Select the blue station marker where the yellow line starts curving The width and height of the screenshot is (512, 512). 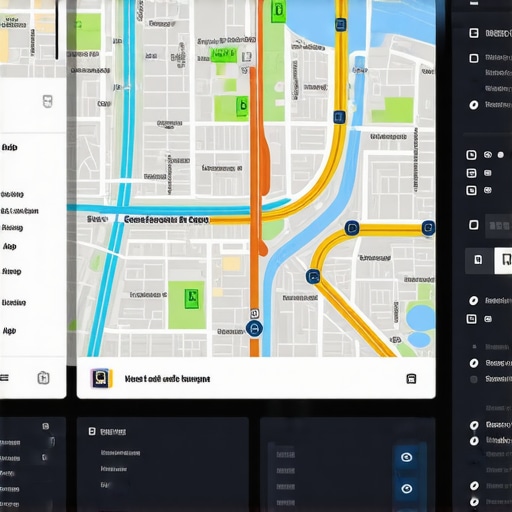[x=339, y=117]
